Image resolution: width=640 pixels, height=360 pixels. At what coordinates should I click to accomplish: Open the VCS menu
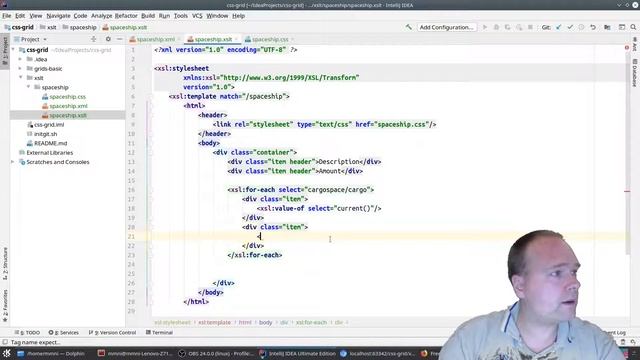(197, 16)
